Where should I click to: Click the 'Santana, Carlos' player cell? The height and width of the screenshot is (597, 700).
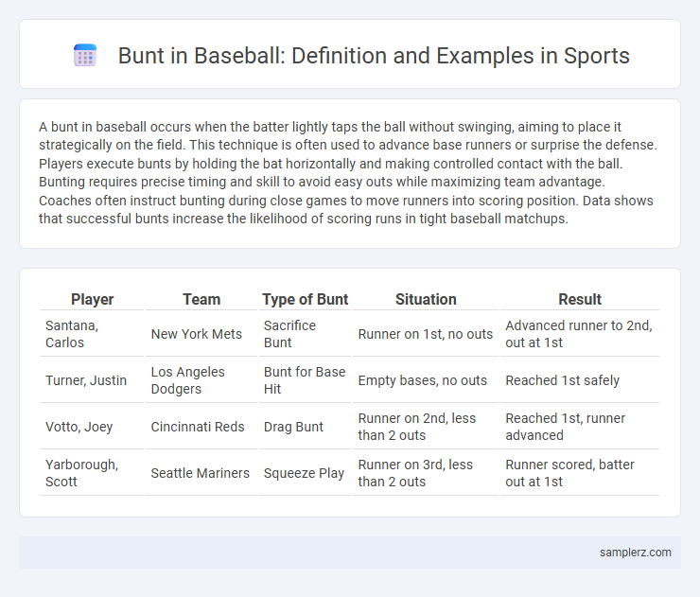(93, 334)
